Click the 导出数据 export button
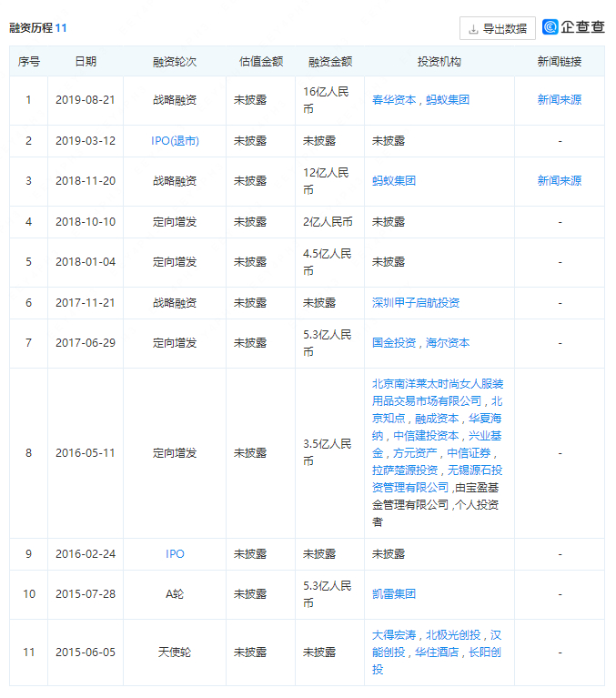Screen dimensions: 616x698 pyautogui.click(x=497, y=28)
